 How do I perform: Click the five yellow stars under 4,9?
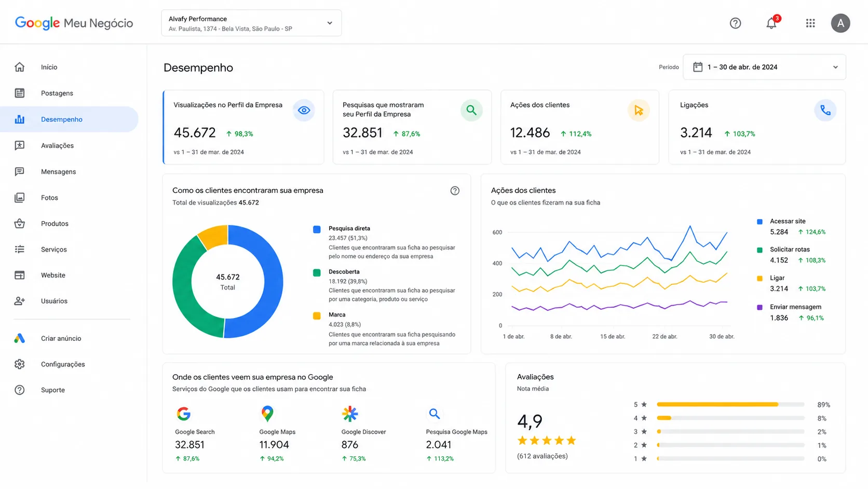coord(547,441)
